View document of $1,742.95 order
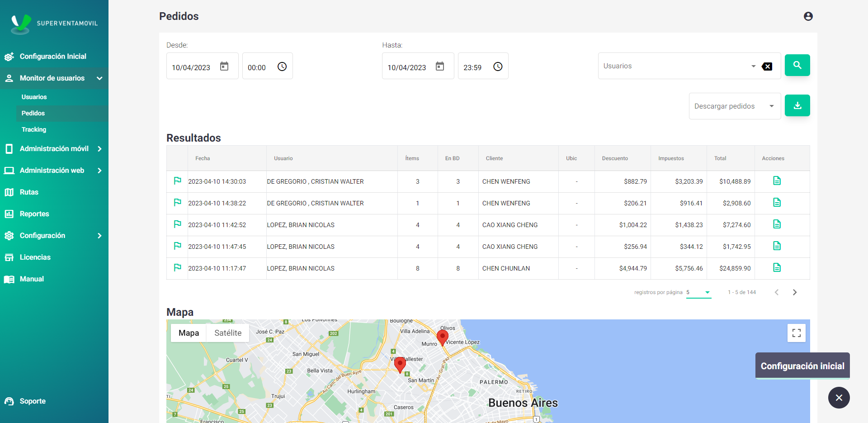868x423 pixels. pyautogui.click(x=777, y=246)
